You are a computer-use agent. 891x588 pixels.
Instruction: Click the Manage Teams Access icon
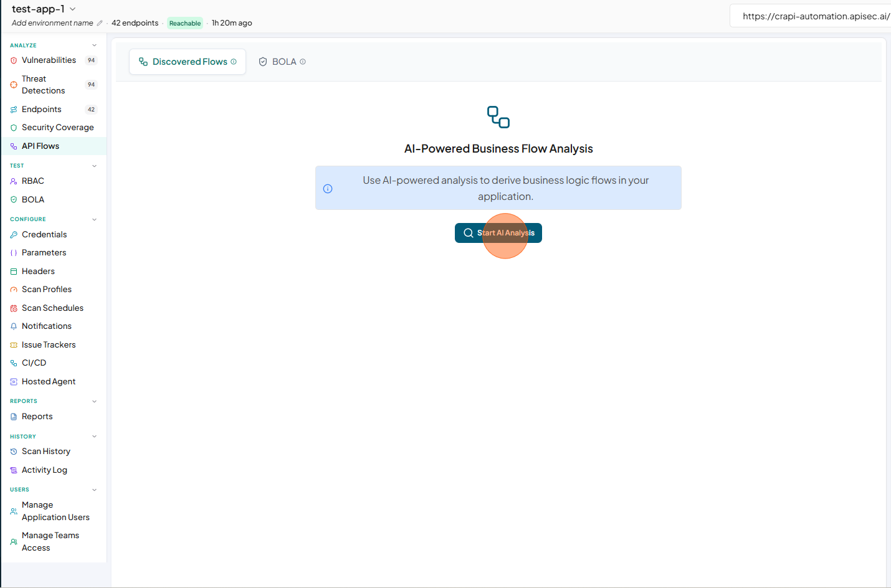pos(14,542)
